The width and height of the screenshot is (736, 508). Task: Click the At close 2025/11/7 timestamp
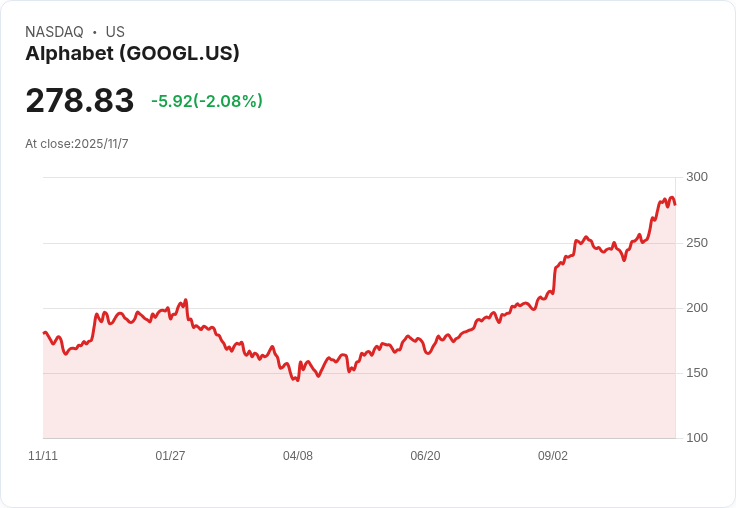click(77, 144)
